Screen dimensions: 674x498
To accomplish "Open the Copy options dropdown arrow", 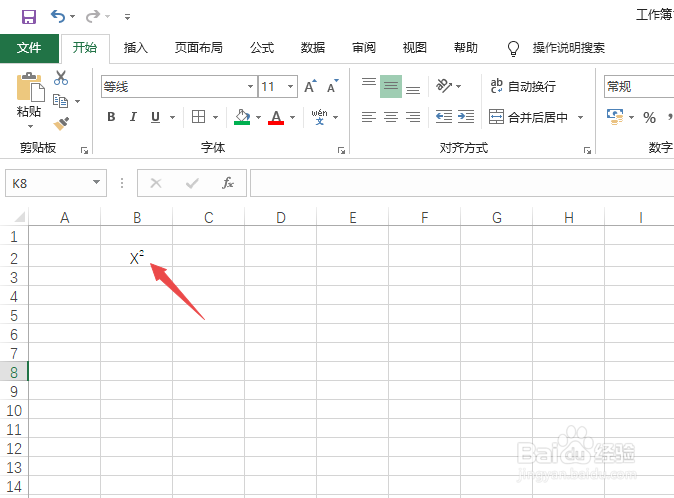I will [x=78, y=101].
